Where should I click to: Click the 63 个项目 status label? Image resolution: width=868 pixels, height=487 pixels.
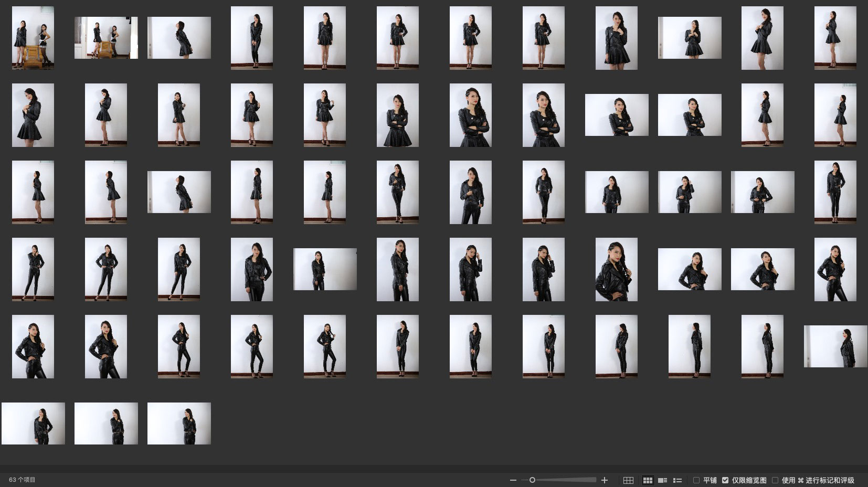click(22, 480)
